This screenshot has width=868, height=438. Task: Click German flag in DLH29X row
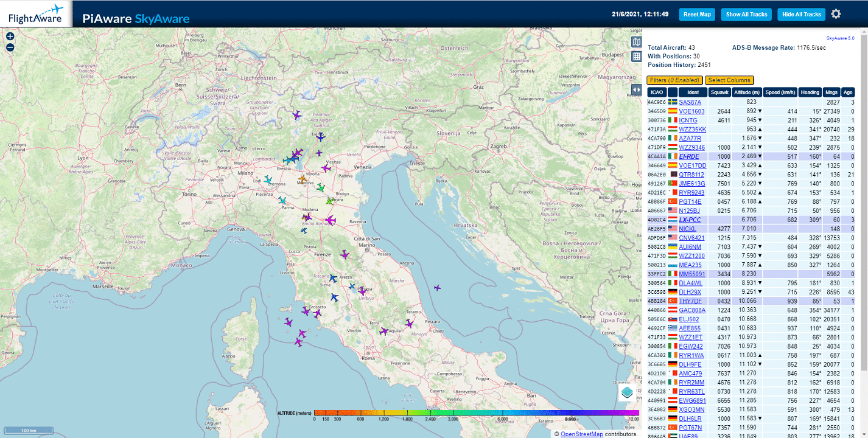coord(673,292)
